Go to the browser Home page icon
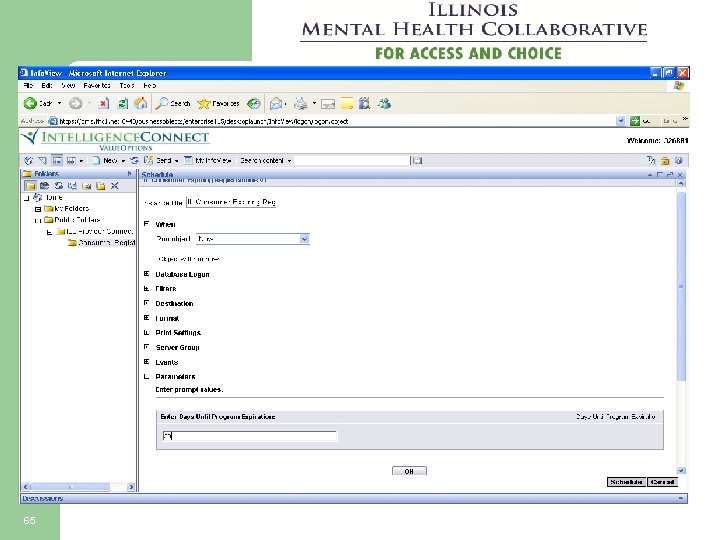 pos(141,104)
